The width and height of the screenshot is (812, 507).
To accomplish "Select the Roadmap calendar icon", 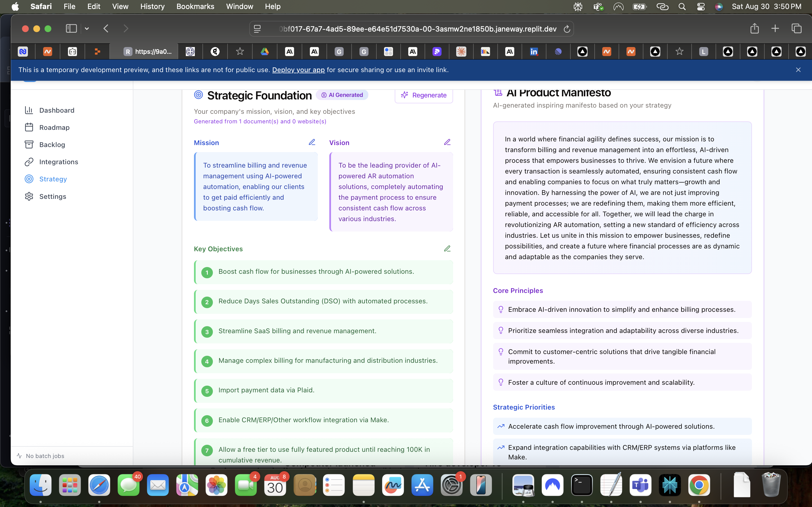I will [x=30, y=127].
